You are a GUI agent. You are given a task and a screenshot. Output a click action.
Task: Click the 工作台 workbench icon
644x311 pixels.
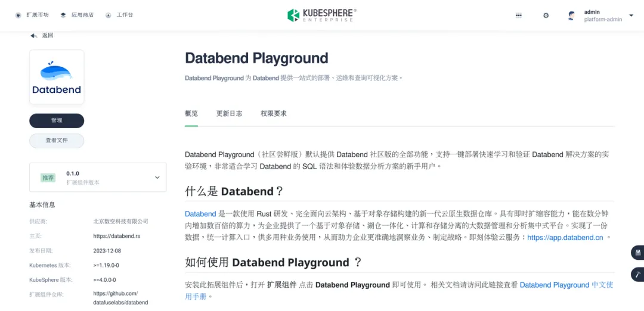pyautogui.click(x=108, y=15)
